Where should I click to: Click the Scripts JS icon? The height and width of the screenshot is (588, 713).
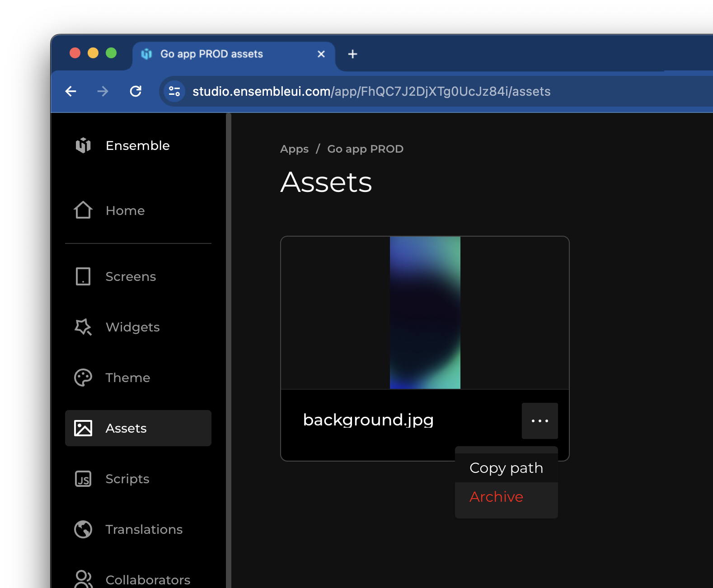(x=83, y=479)
